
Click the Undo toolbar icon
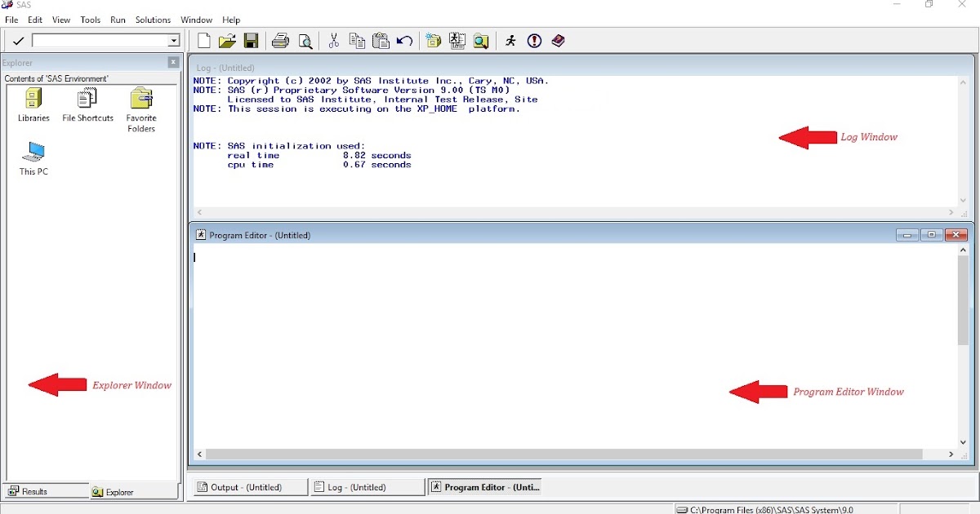tap(403, 41)
